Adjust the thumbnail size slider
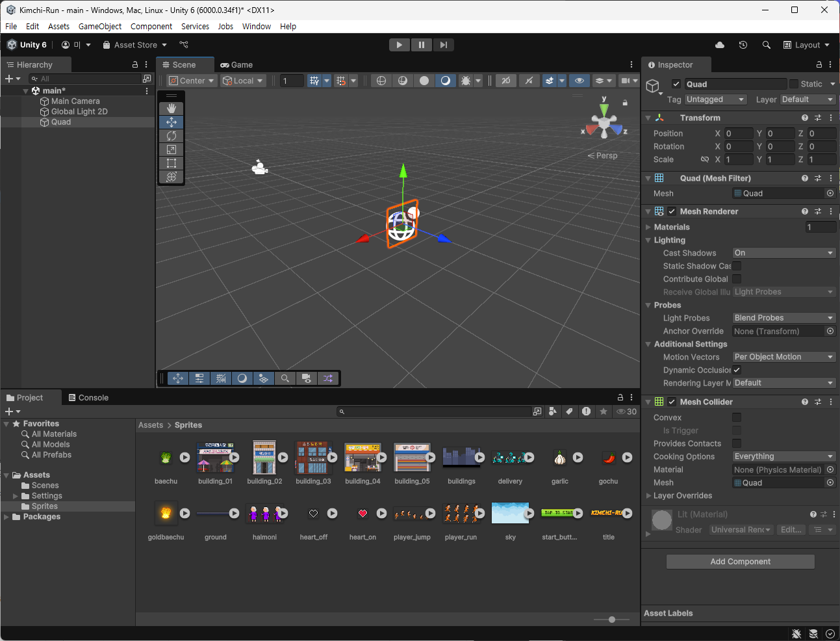 pos(612,620)
